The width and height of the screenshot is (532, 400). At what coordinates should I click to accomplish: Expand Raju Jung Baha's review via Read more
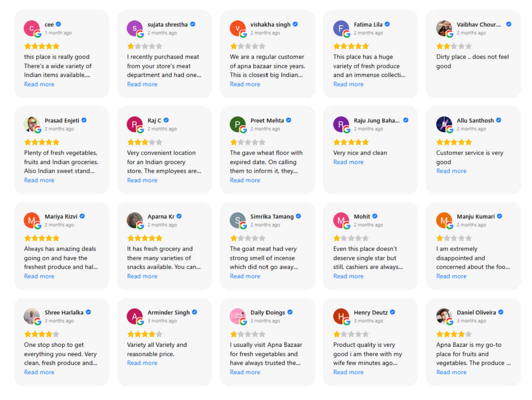[348, 162]
